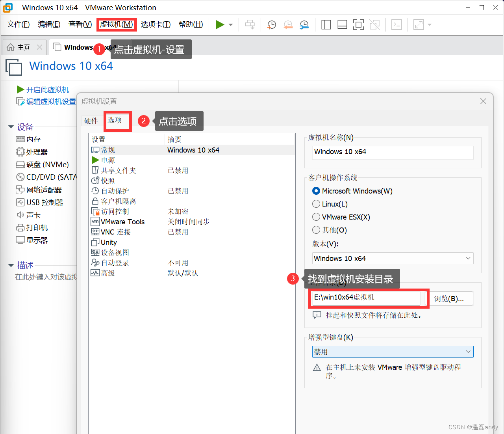Toggle the thumbnail bar view icon

point(342,25)
